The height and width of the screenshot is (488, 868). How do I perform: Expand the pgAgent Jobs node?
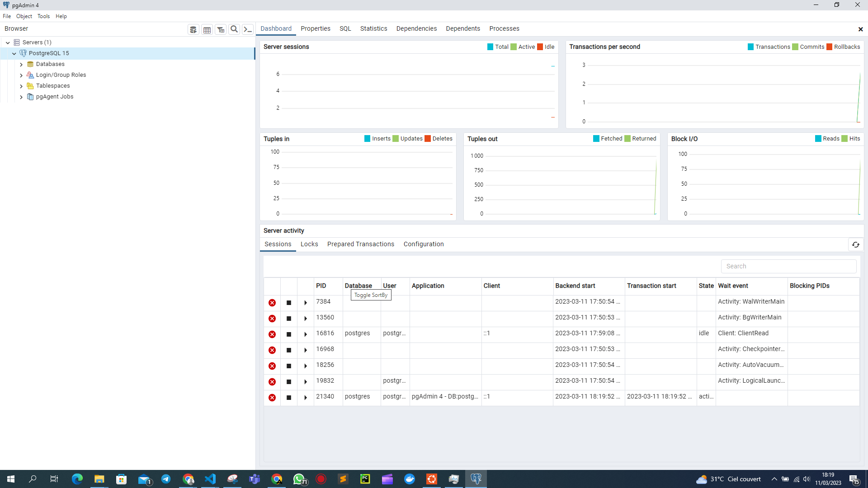point(21,97)
